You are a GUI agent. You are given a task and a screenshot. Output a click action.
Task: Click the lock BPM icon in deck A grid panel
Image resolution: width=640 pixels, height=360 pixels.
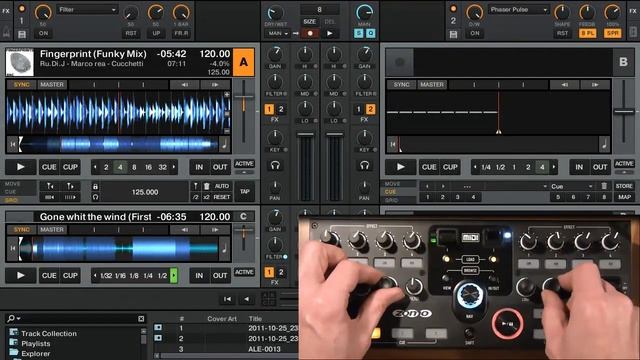click(95, 187)
